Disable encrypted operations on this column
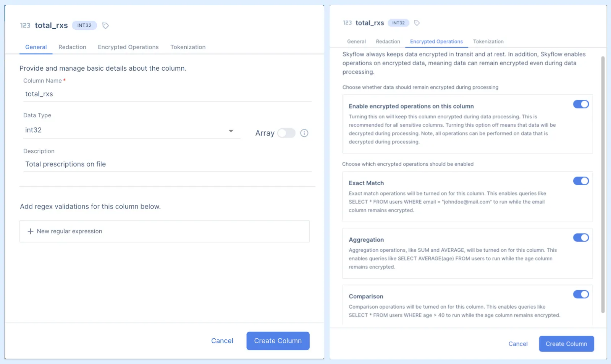This screenshot has width=611, height=364. tap(580, 104)
